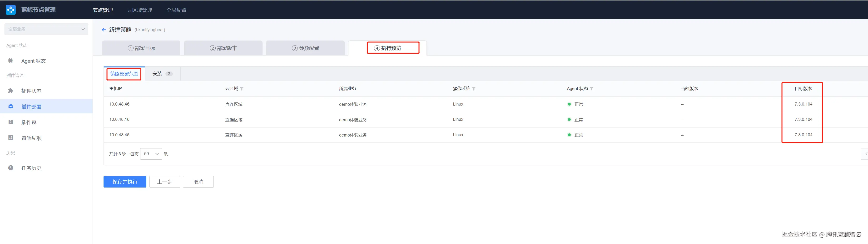Click the 上一步 button
Screen dimensions: 868x244
(x=165, y=182)
